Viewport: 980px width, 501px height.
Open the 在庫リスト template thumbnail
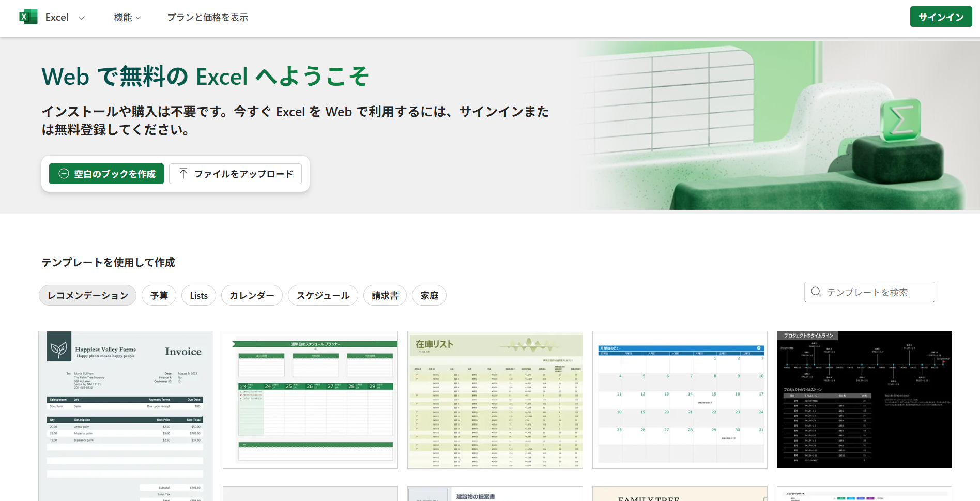(495, 400)
